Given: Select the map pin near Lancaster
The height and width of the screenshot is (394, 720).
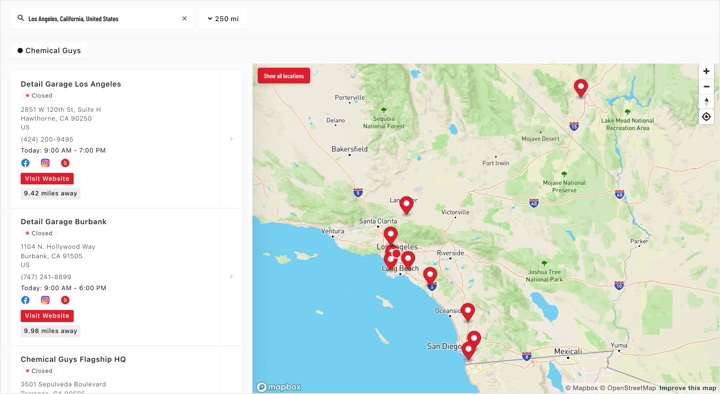Looking at the screenshot, I should click(406, 204).
